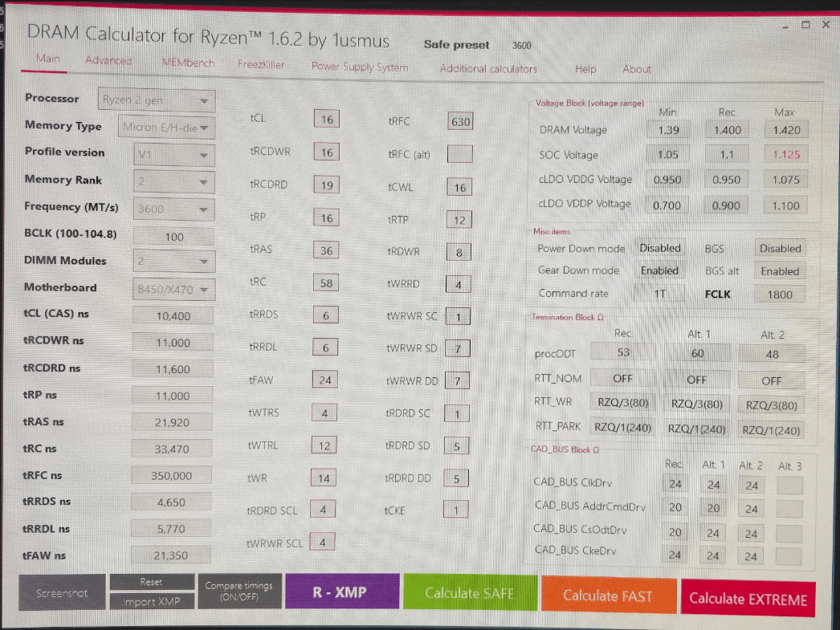This screenshot has width=840, height=630.
Task: Open the MEMbench tab
Action: pyautogui.click(x=188, y=63)
